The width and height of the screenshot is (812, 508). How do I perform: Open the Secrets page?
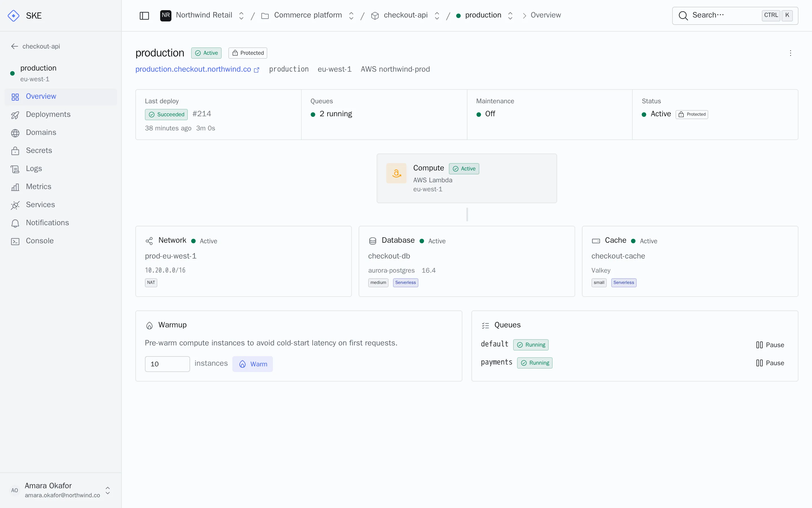coord(61,151)
